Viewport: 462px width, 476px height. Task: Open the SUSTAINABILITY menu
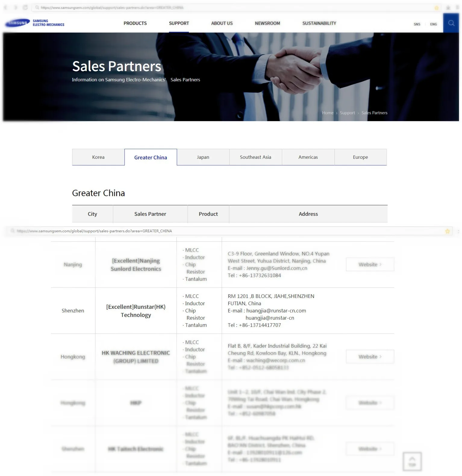tap(319, 23)
